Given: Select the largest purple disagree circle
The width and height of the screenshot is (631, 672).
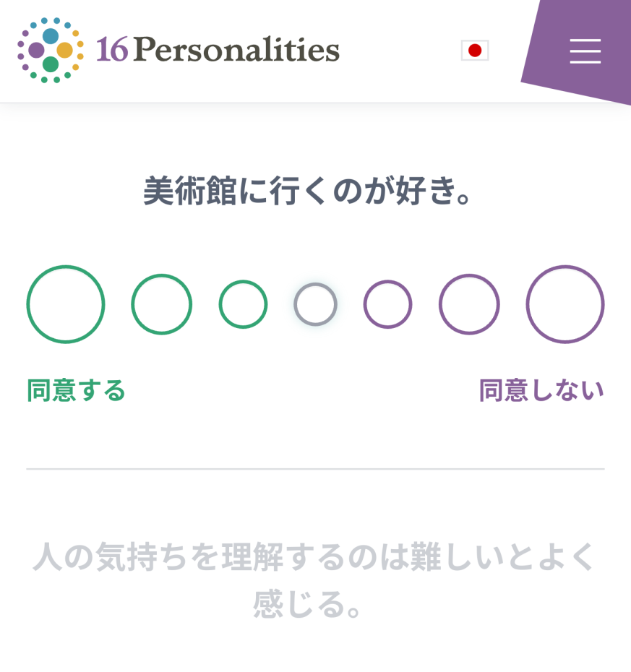Looking at the screenshot, I should pos(565,304).
